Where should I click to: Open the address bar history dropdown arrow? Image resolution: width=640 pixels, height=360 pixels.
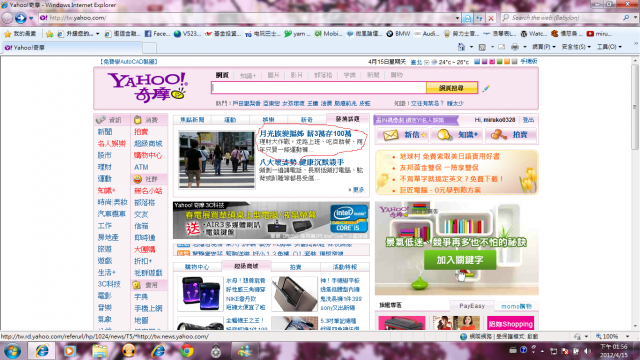pos(457,18)
